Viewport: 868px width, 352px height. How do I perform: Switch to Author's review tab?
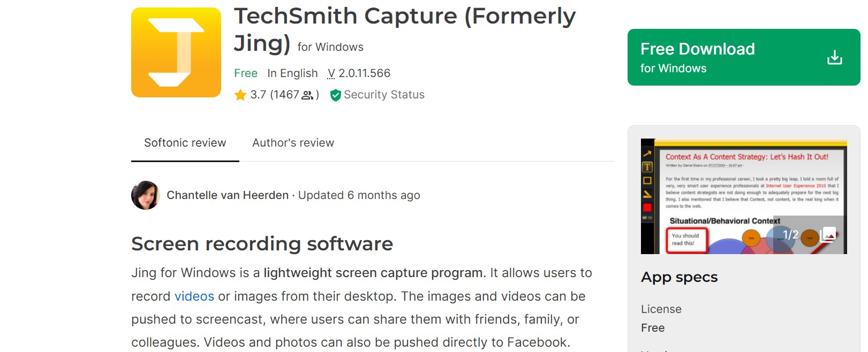(293, 143)
